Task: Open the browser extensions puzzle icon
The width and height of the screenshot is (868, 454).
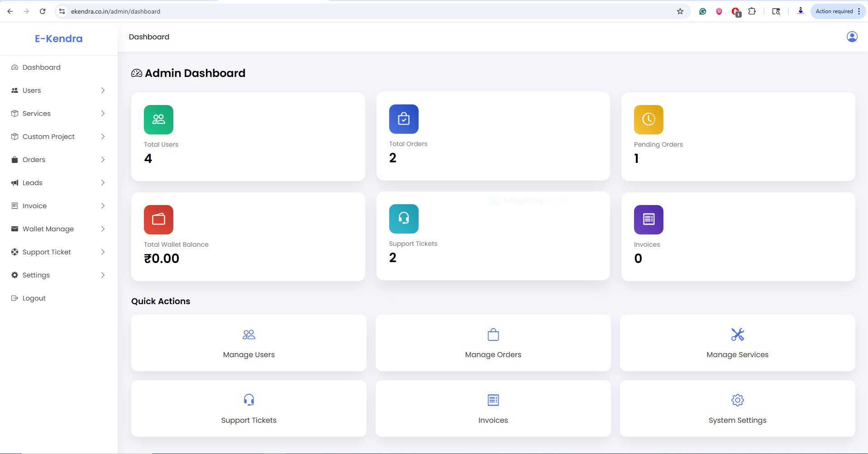Action: pyautogui.click(x=752, y=11)
